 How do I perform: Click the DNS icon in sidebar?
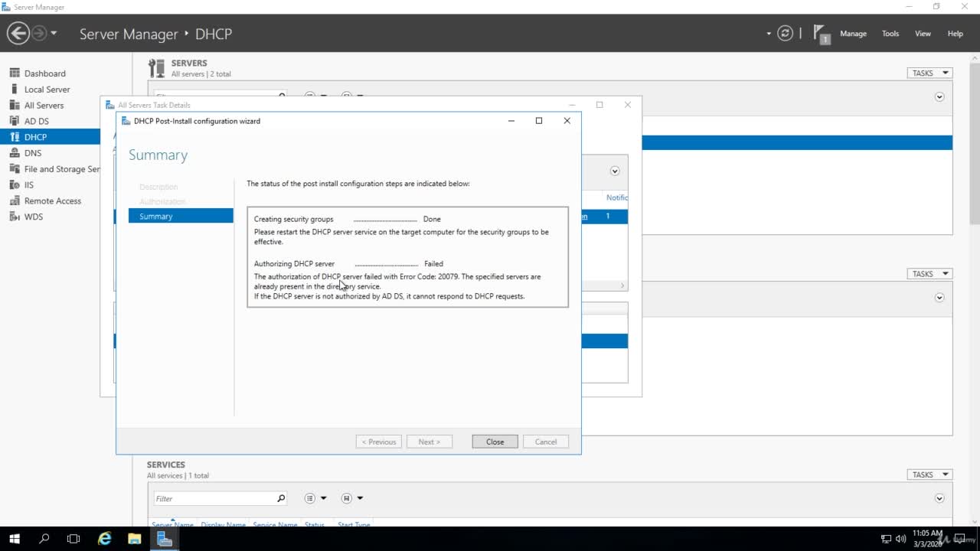pos(14,153)
